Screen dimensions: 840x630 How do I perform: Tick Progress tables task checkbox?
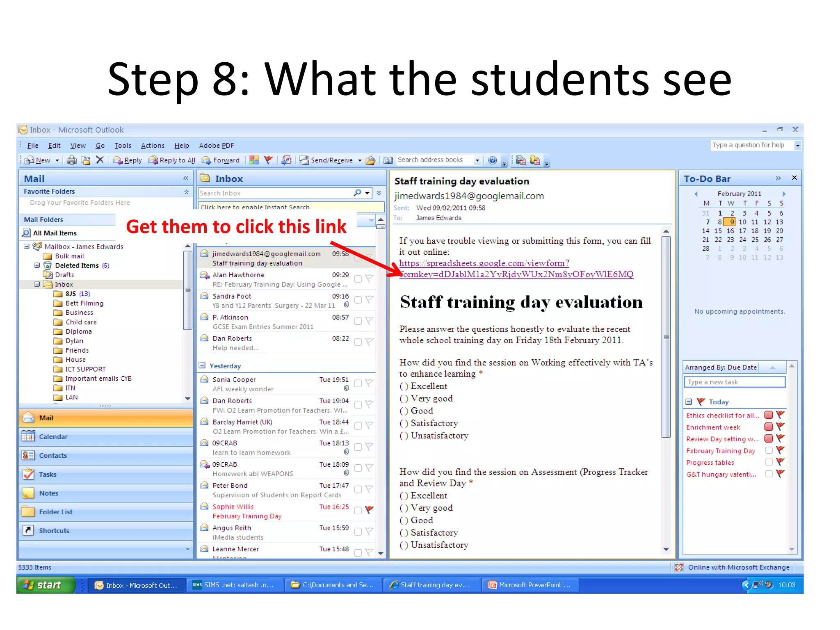click(x=769, y=462)
